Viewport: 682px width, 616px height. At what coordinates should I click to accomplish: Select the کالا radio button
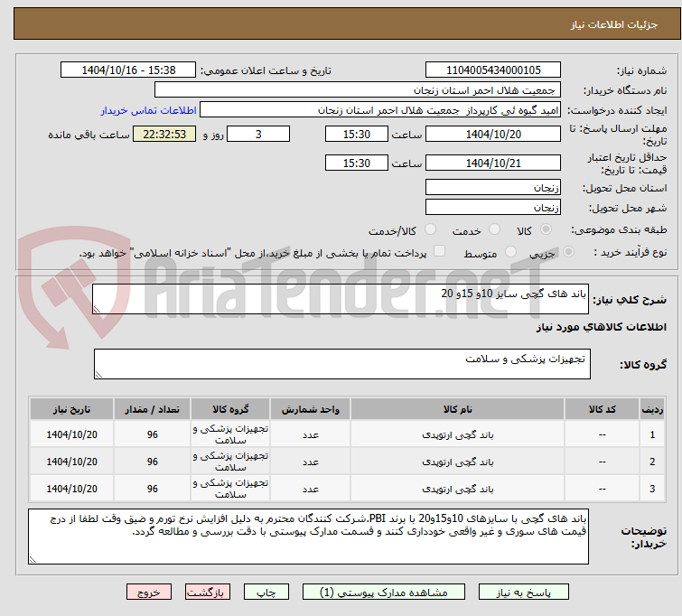[x=546, y=229]
